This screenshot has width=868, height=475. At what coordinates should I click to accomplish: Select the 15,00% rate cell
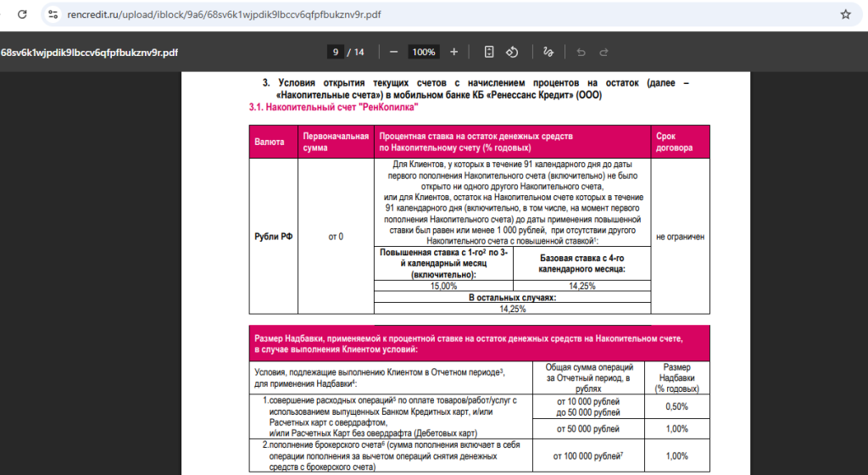pos(443,286)
